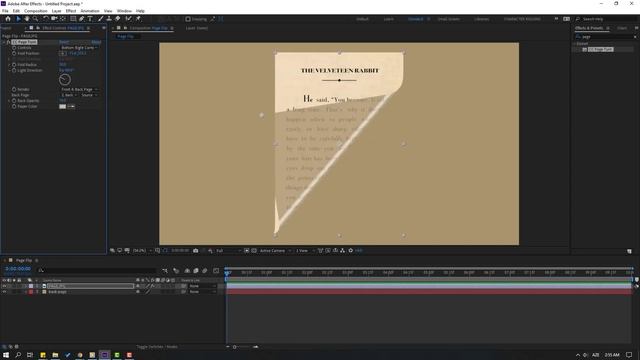
Task: Open the Composition menu
Action: [36, 11]
